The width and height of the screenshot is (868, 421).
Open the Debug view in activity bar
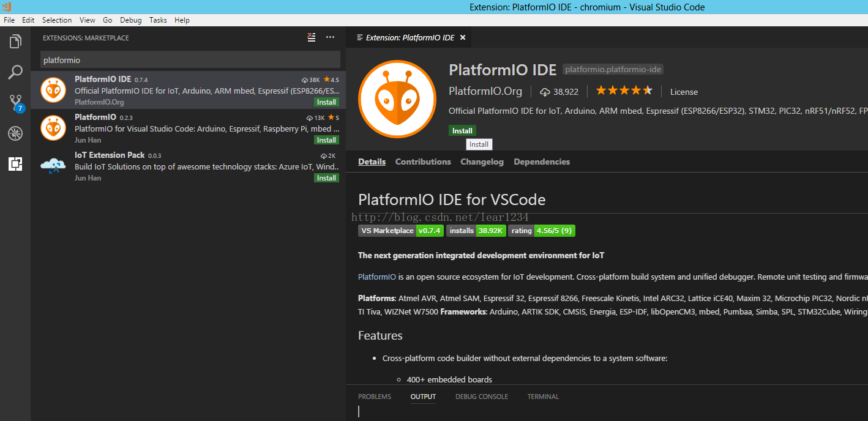point(15,133)
